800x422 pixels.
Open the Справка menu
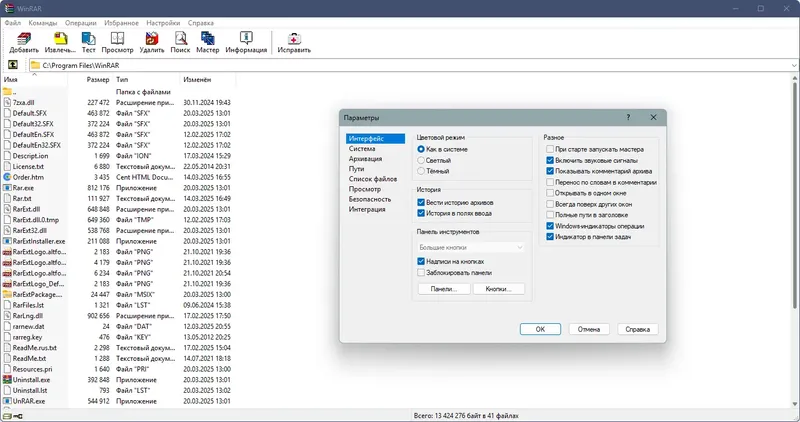point(201,23)
